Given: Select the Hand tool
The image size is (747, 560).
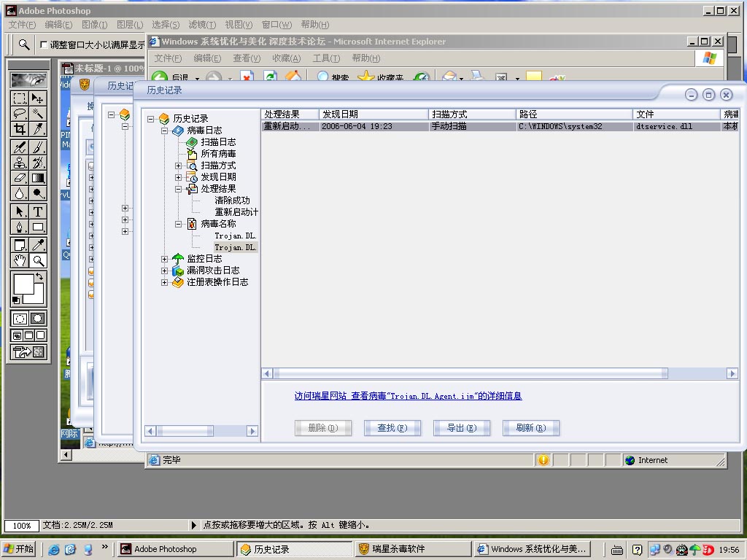Looking at the screenshot, I should tap(20, 260).
